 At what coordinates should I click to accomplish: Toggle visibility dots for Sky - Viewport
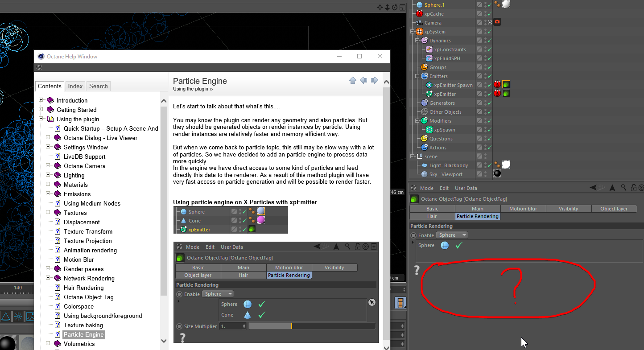pos(484,174)
